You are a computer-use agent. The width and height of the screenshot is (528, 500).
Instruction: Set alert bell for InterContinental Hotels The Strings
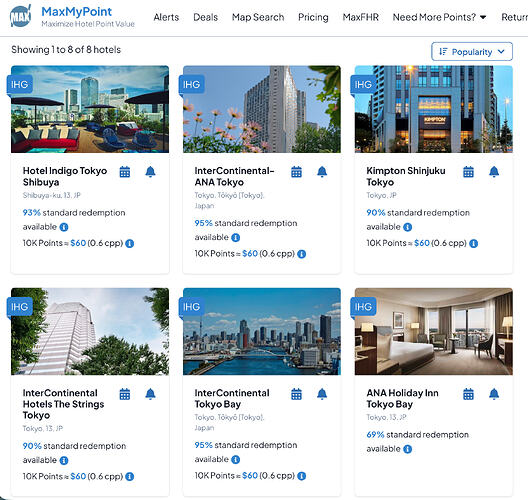[150, 394]
